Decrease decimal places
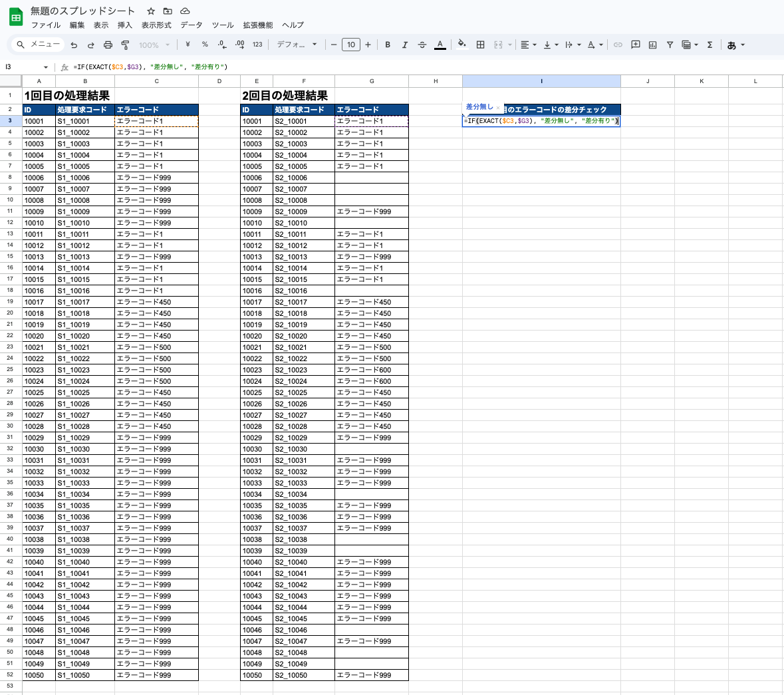The width and height of the screenshot is (784, 695). 223,45
